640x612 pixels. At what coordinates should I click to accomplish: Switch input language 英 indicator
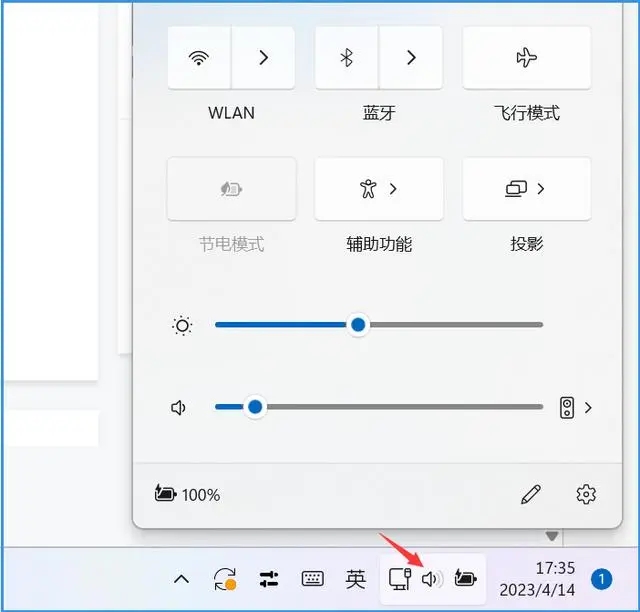point(356,579)
